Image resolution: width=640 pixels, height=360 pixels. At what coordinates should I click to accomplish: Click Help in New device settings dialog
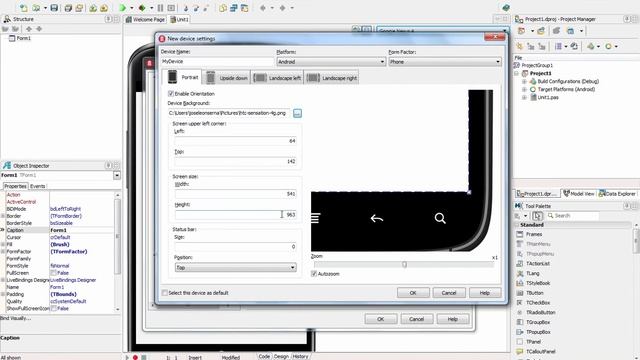(484, 293)
